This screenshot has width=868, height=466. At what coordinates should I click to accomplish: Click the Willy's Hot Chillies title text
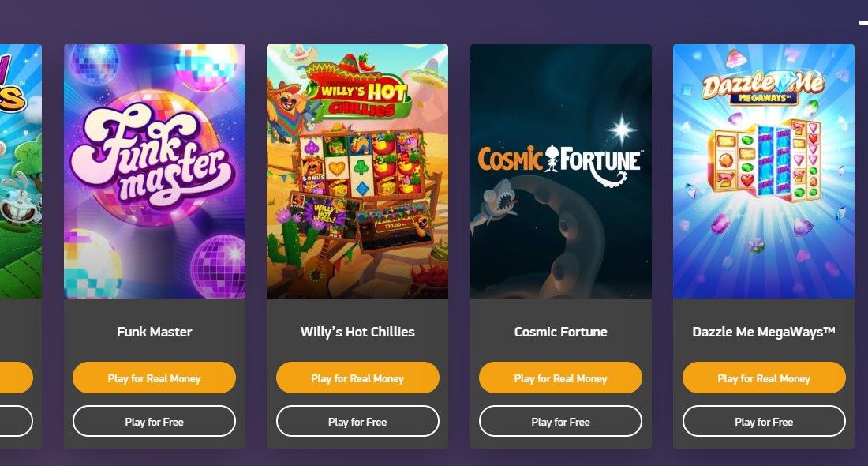tap(357, 332)
